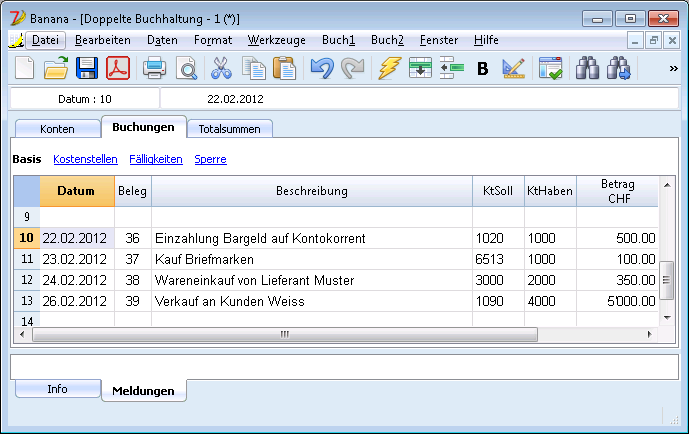The image size is (689, 434).
Task: Switch to the Konten tab
Action: (57, 129)
